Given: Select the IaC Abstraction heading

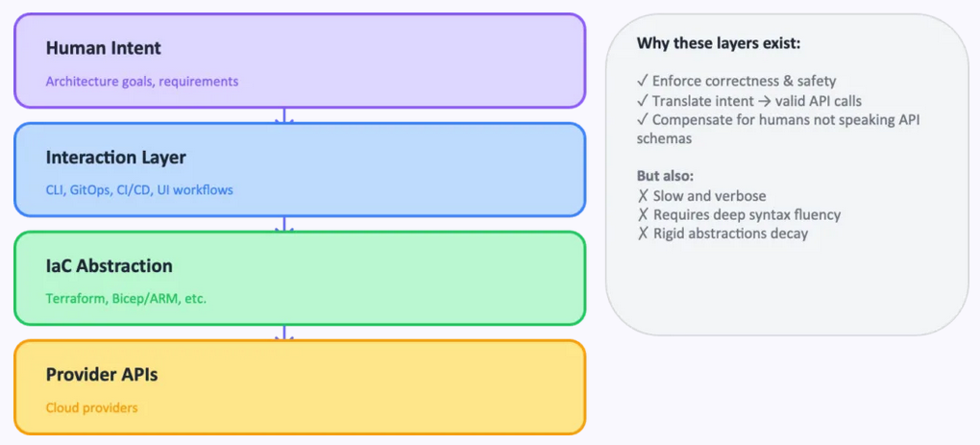Looking at the screenshot, I should [x=110, y=265].
